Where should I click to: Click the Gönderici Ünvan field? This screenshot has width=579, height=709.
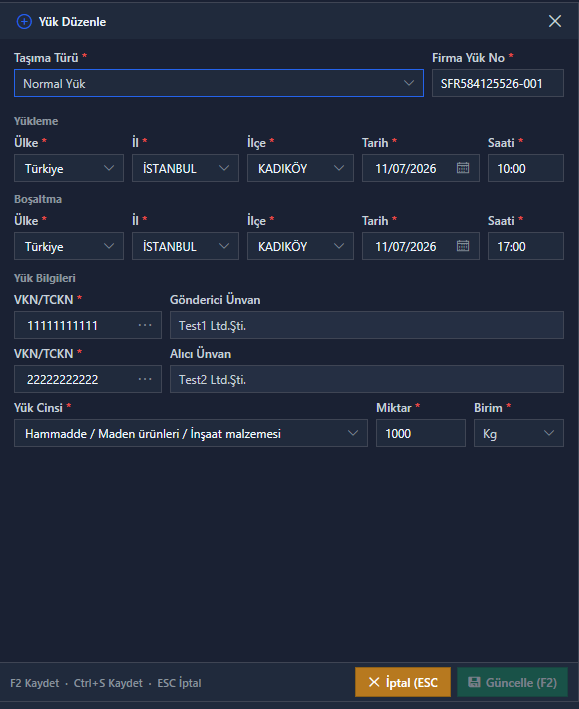tap(367, 325)
